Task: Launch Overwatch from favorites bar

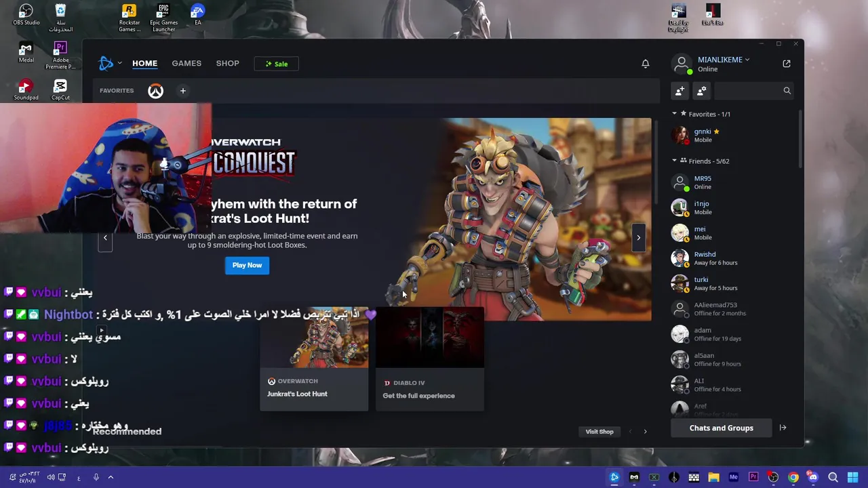Action: pyautogui.click(x=155, y=91)
